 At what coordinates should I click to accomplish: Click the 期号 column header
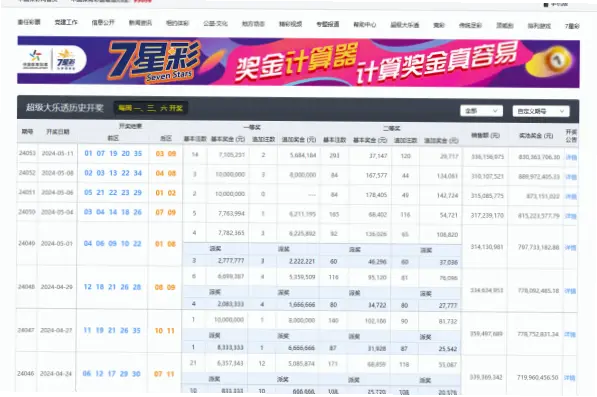27,132
